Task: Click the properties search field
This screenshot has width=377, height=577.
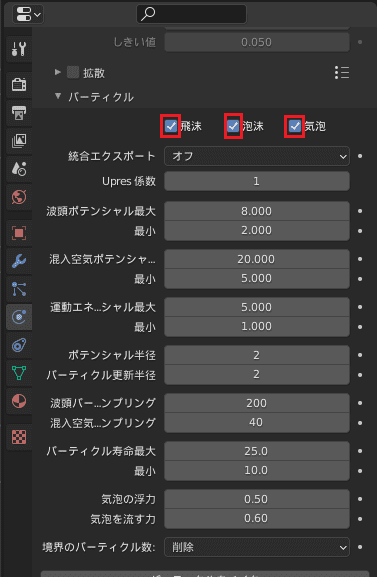Action: point(191,14)
